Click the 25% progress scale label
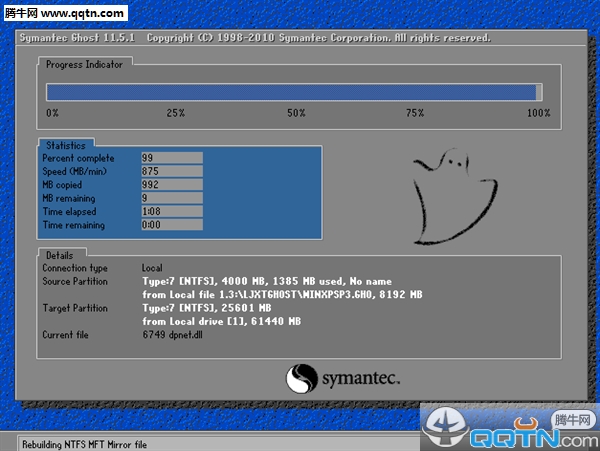The width and height of the screenshot is (600, 451). [x=176, y=113]
